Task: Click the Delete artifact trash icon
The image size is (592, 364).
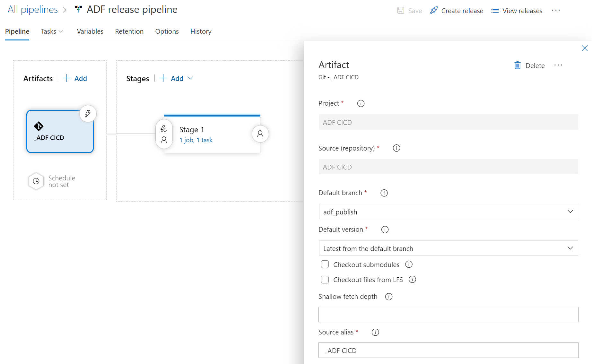Action: pyautogui.click(x=517, y=65)
